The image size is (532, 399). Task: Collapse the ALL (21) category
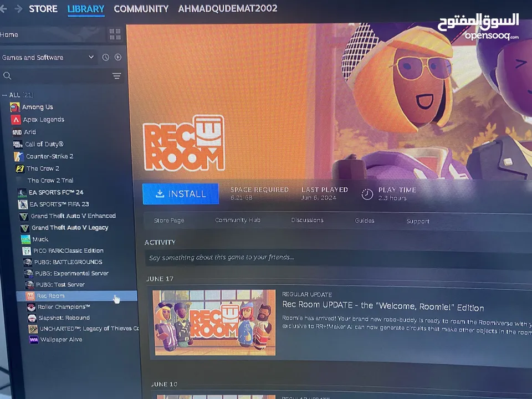(5, 95)
